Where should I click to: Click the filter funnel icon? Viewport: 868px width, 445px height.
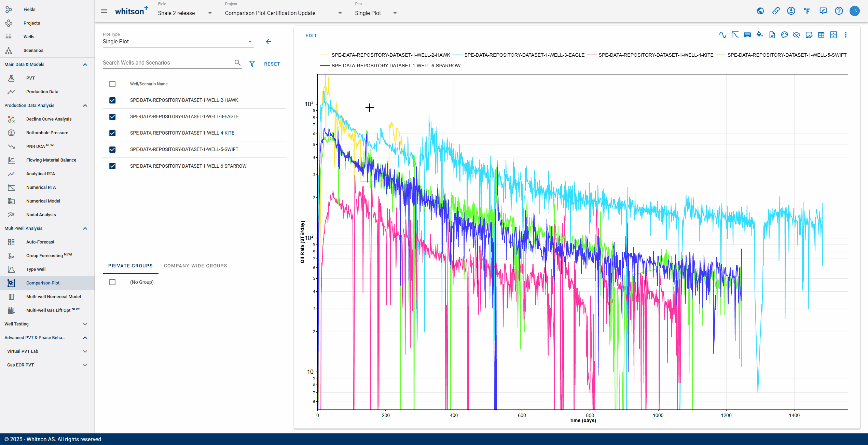pyautogui.click(x=252, y=64)
